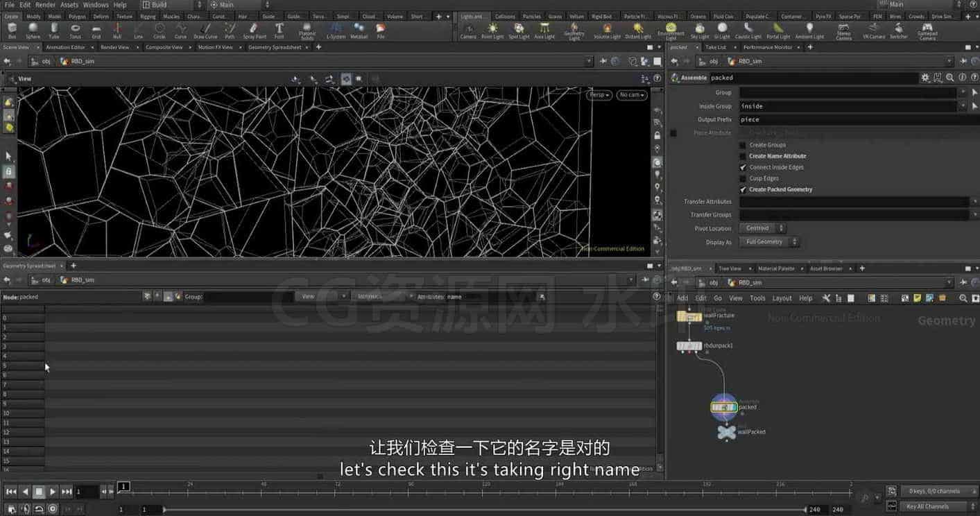
Task: Open the spreadsheet View dropdown
Action: (322, 296)
